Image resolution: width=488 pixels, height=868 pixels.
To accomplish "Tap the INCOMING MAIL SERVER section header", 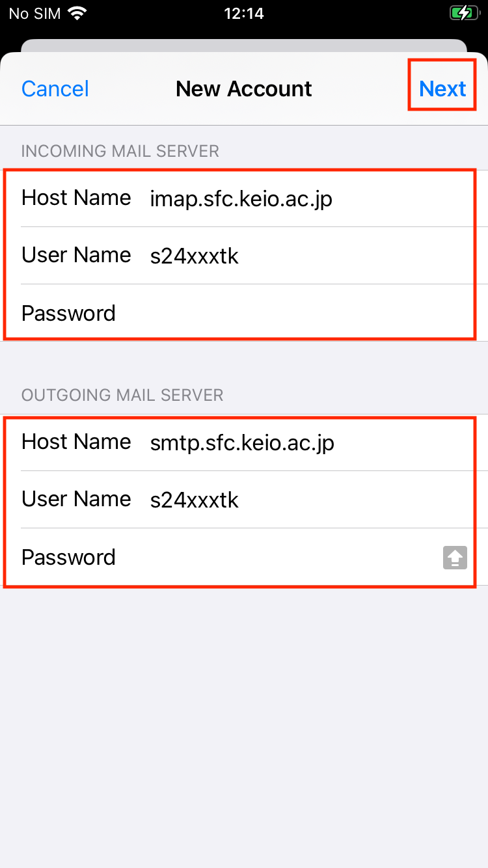I will click(120, 151).
